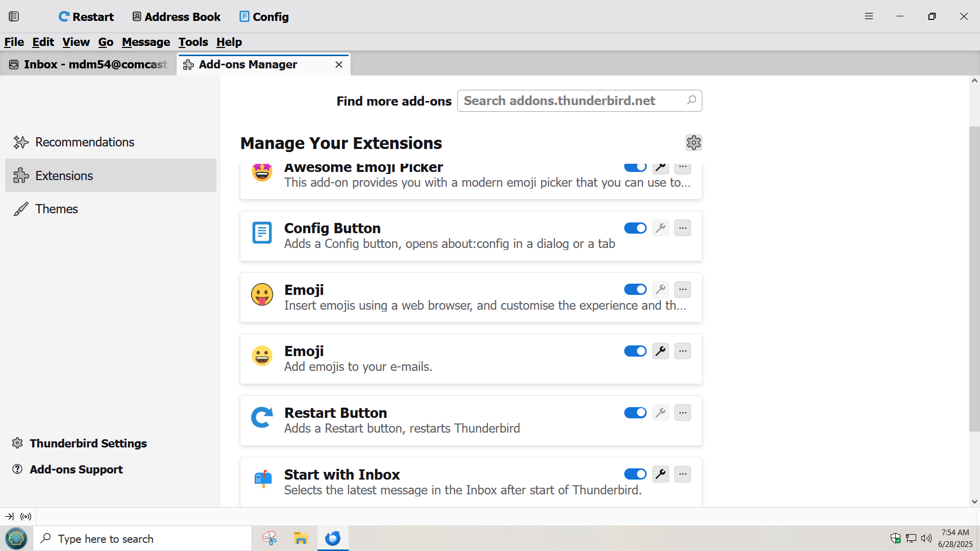Click the vertical scrollbar thumb

[974, 279]
